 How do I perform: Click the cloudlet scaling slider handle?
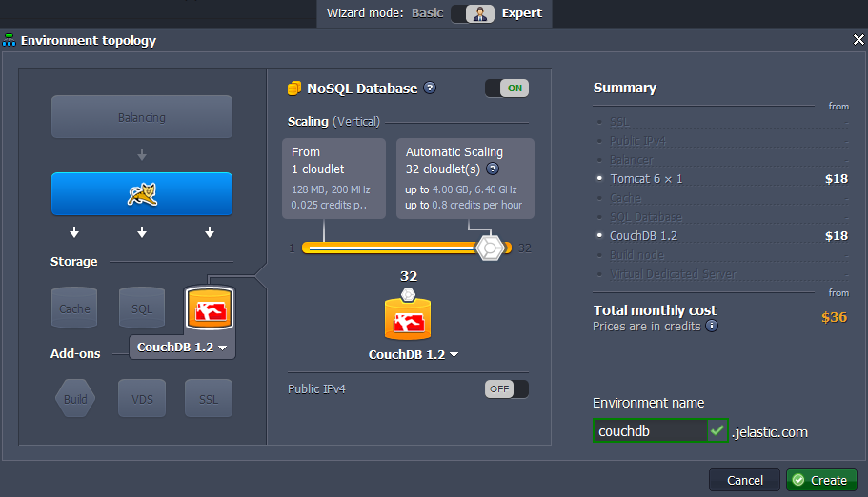coord(490,248)
